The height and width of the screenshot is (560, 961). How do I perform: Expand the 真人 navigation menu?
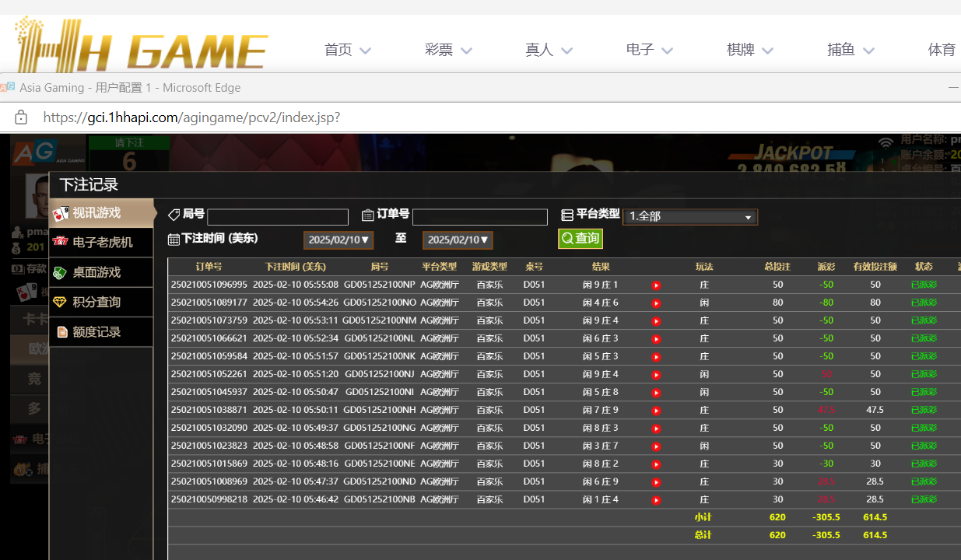(549, 50)
